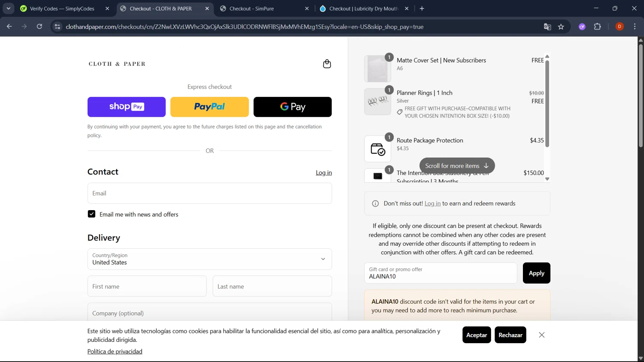Close the Checkout SimPure tab
This screenshot has width=644, height=362.
click(307, 9)
